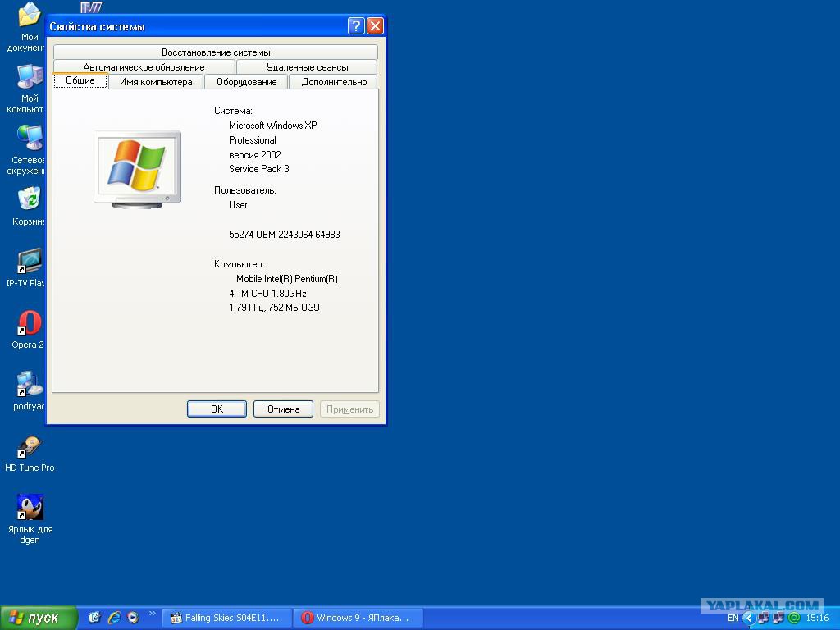
Task: Select the My Computer desktop icon
Action: pyautogui.click(x=29, y=76)
